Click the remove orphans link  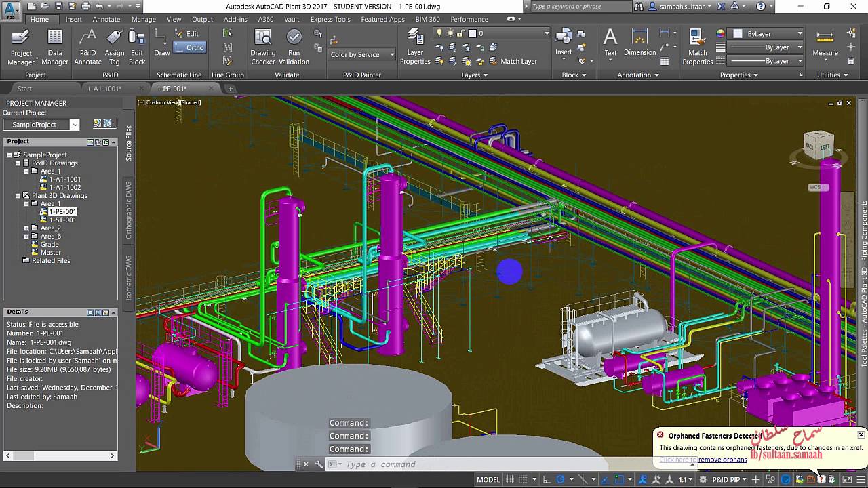723,460
